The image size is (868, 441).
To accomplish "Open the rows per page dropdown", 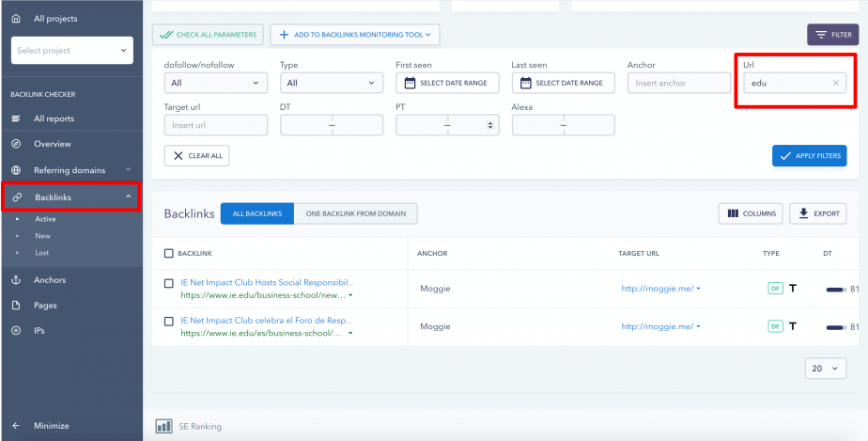I will pyautogui.click(x=825, y=369).
